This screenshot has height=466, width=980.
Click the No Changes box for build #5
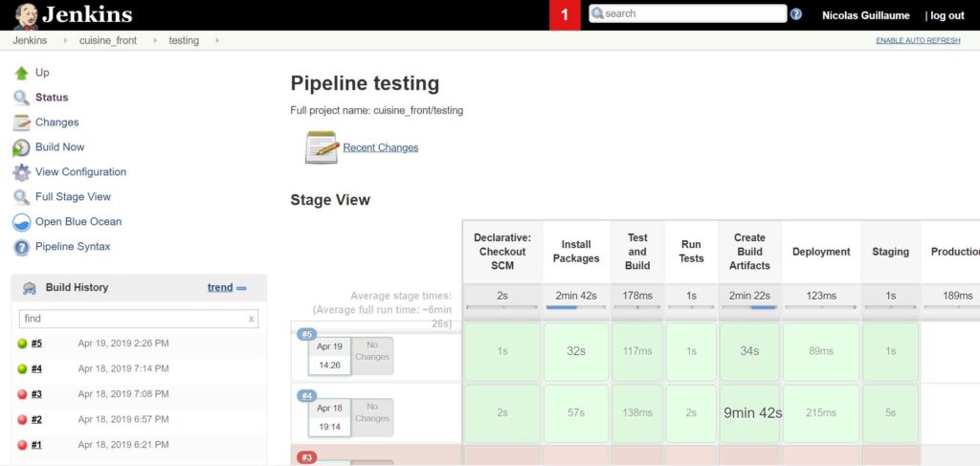(372, 356)
